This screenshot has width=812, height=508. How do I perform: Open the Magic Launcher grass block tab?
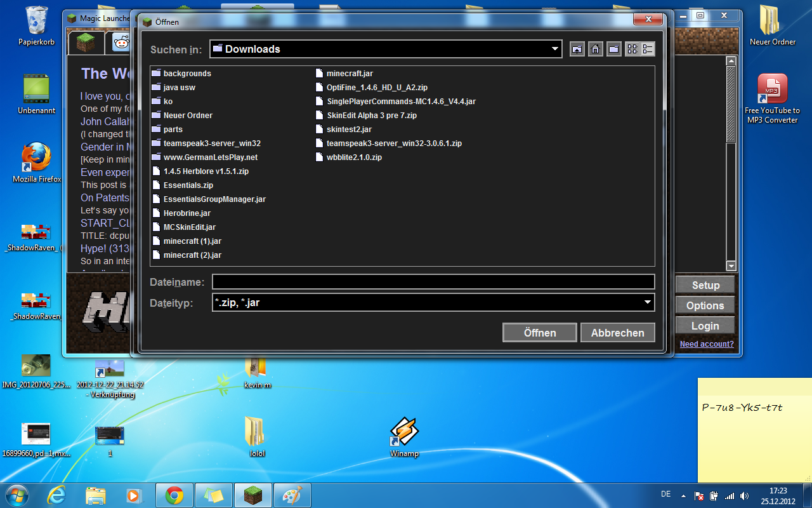pos(86,43)
